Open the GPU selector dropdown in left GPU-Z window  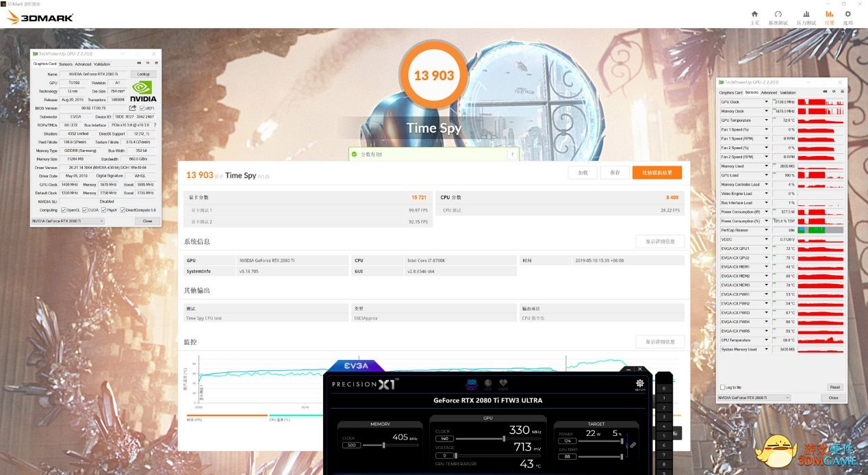point(68,221)
